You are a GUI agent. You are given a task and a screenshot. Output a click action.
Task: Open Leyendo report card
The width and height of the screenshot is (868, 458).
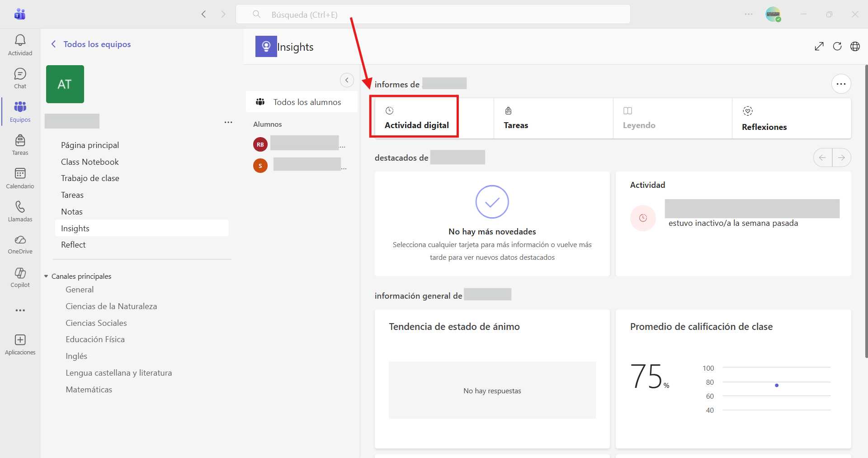click(673, 118)
